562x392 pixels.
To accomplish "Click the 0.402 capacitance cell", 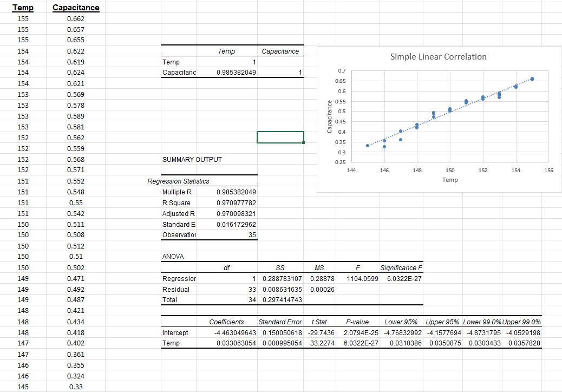I will pos(76,343).
